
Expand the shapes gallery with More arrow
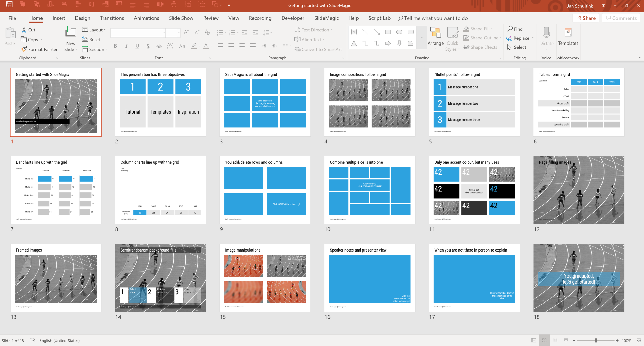click(x=422, y=37)
